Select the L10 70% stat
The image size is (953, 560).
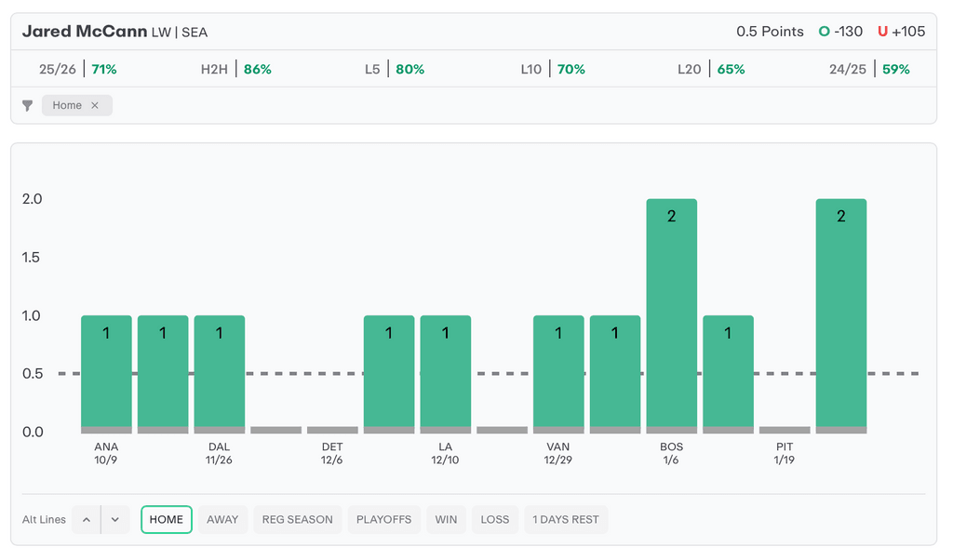click(x=552, y=70)
